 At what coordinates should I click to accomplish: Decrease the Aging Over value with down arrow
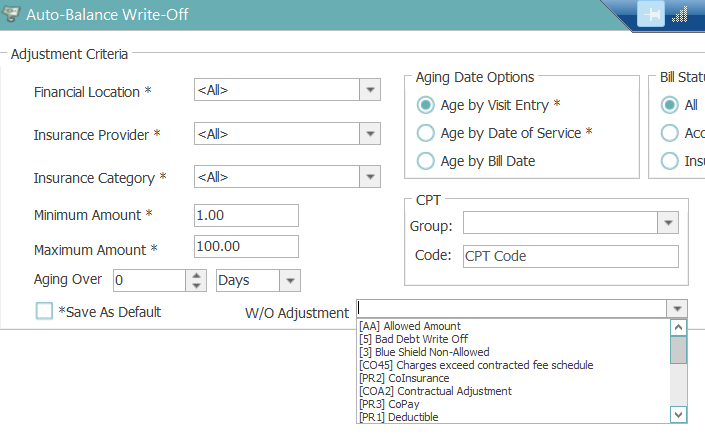coord(197,286)
